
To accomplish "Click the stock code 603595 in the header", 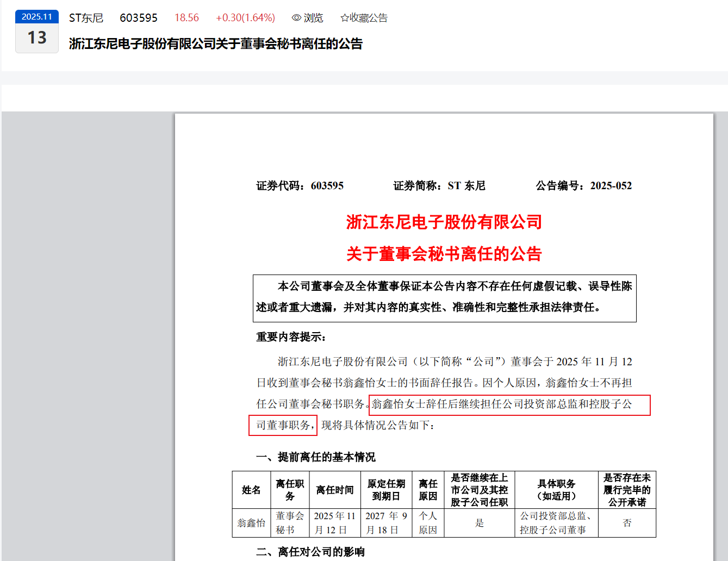I will (139, 18).
